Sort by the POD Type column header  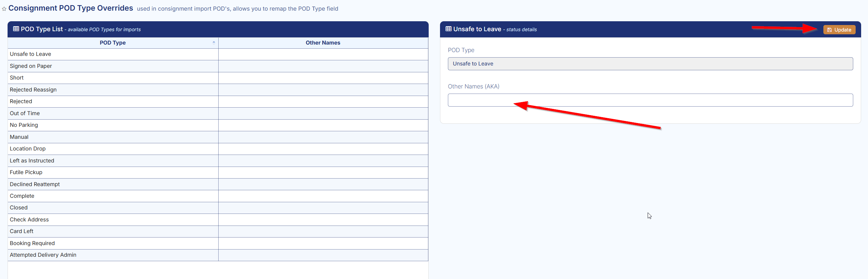(x=113, y=43)
